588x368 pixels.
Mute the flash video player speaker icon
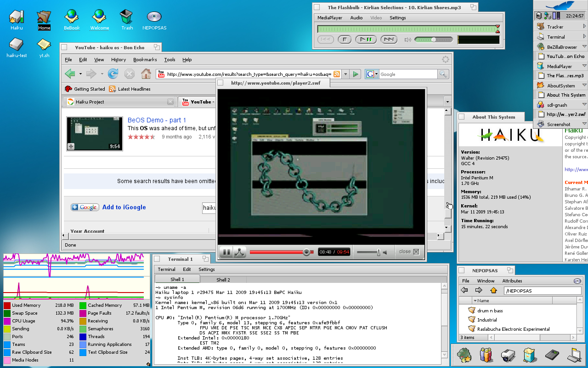[385, 252]
